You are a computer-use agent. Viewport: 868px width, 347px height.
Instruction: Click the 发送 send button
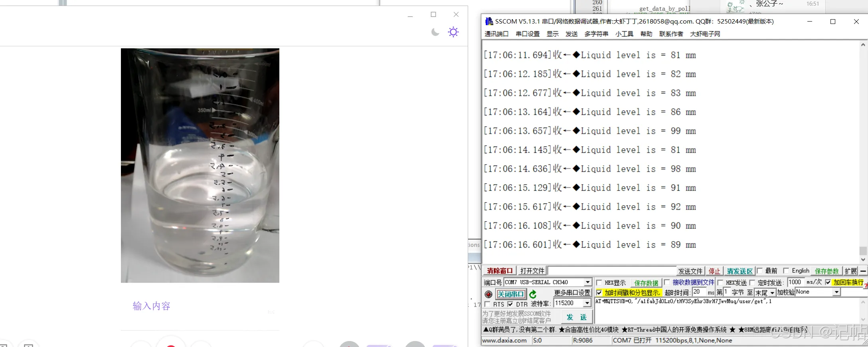pyautogui.click(x=577, y=317)
